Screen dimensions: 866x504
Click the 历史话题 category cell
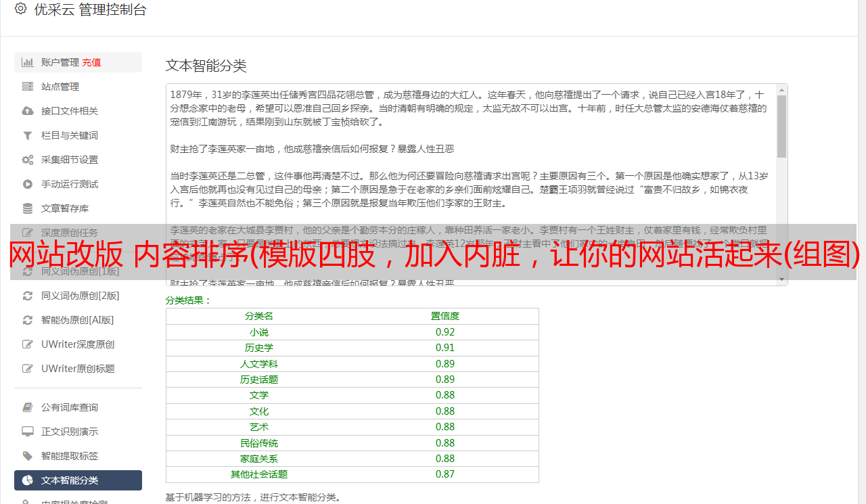pos(259,380)
